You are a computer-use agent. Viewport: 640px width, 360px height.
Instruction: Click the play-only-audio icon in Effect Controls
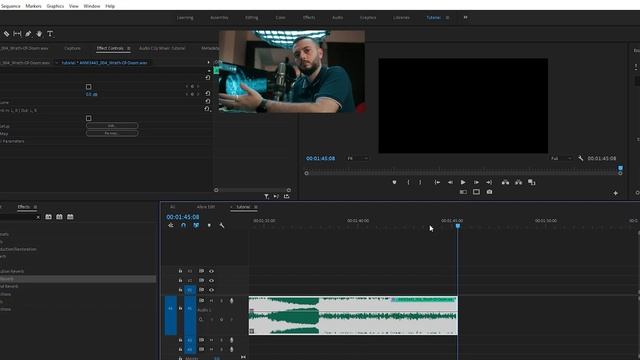click(276, 197)
